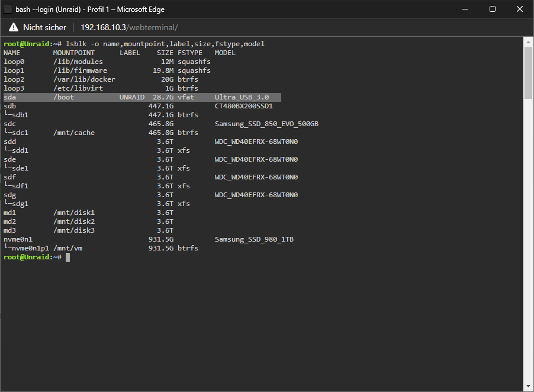This screenshot has width=534, height=392.
Task: Click the NAME column header
Action: click(12, 53)
